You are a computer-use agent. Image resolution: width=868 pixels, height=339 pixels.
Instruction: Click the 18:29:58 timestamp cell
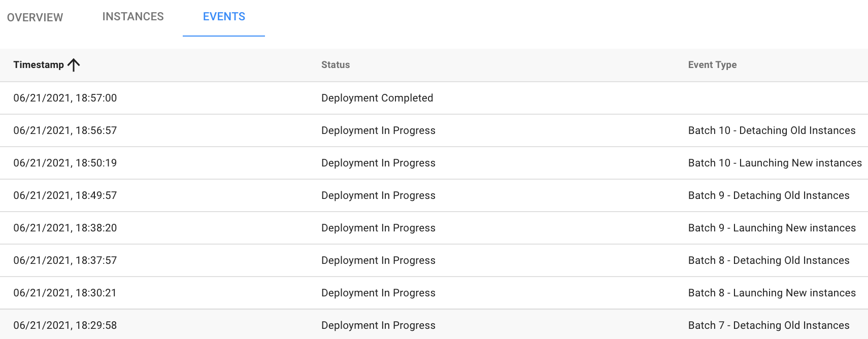click(x=65, y=325)
